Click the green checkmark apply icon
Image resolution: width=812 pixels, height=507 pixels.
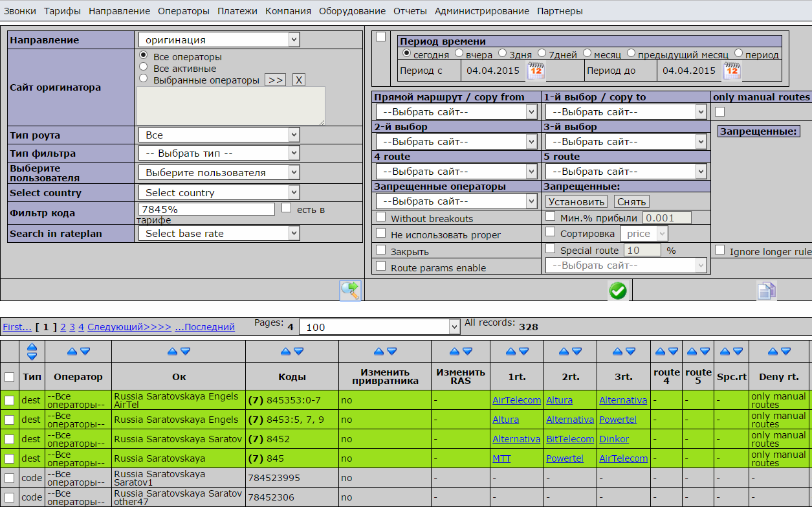[618, 291]
